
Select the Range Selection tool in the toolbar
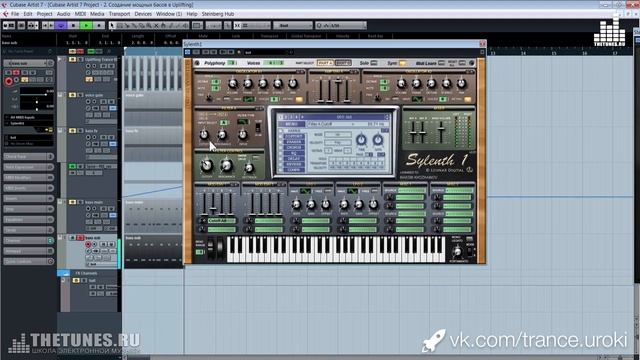pyautogui.click(x=120, y=25)
